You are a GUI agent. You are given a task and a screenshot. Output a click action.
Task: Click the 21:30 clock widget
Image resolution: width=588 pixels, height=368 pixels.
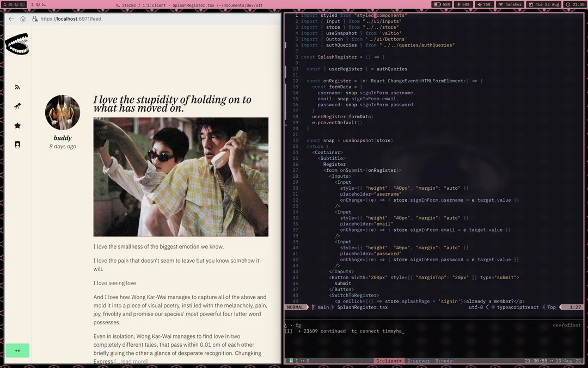[575, 4]
